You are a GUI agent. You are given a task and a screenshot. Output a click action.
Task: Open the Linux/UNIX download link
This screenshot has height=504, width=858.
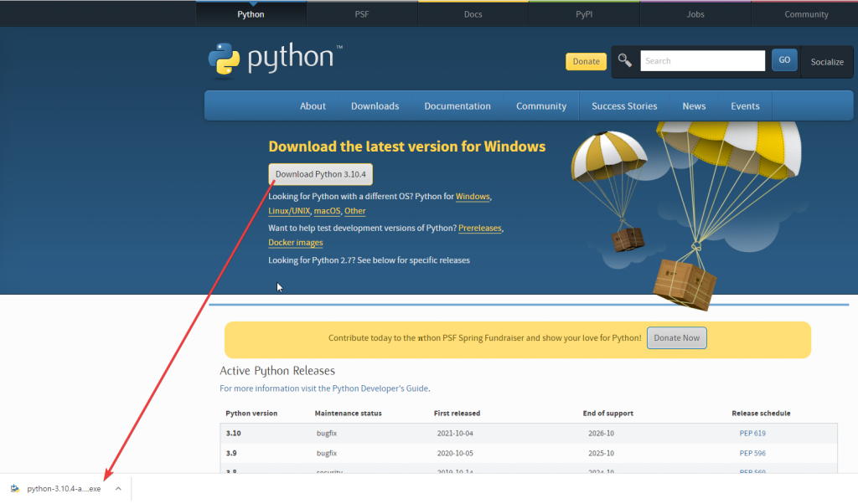pos(289,212)
